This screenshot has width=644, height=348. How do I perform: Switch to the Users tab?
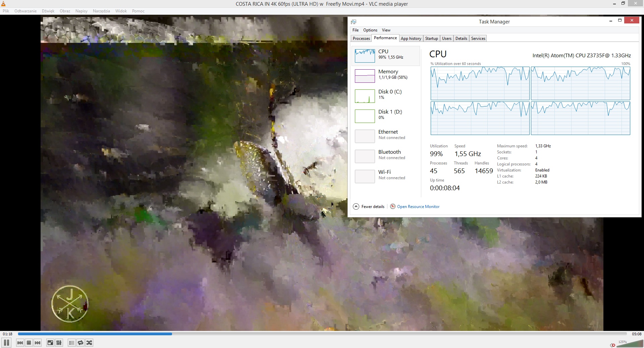[x=447, y=39]
